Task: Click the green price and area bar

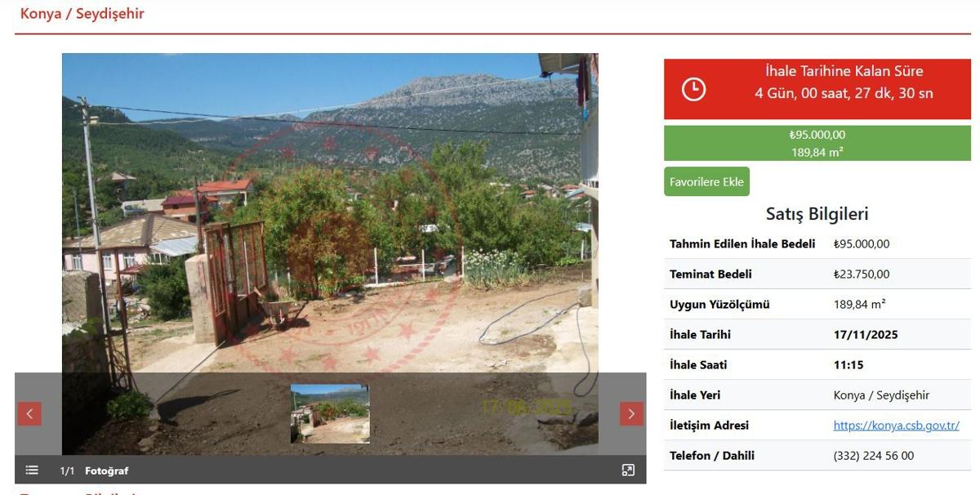Action: [x=817, y=143]
